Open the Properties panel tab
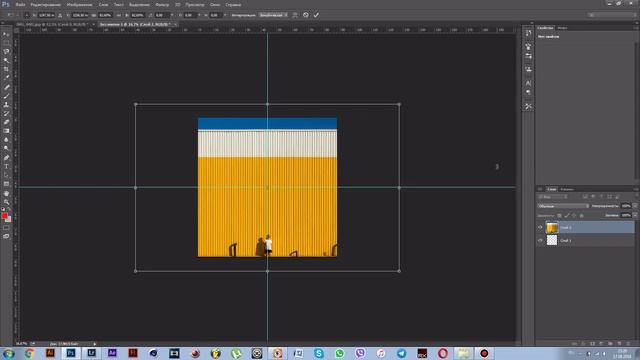The height and width of the screenshot is (360, 640). (545, 28)
